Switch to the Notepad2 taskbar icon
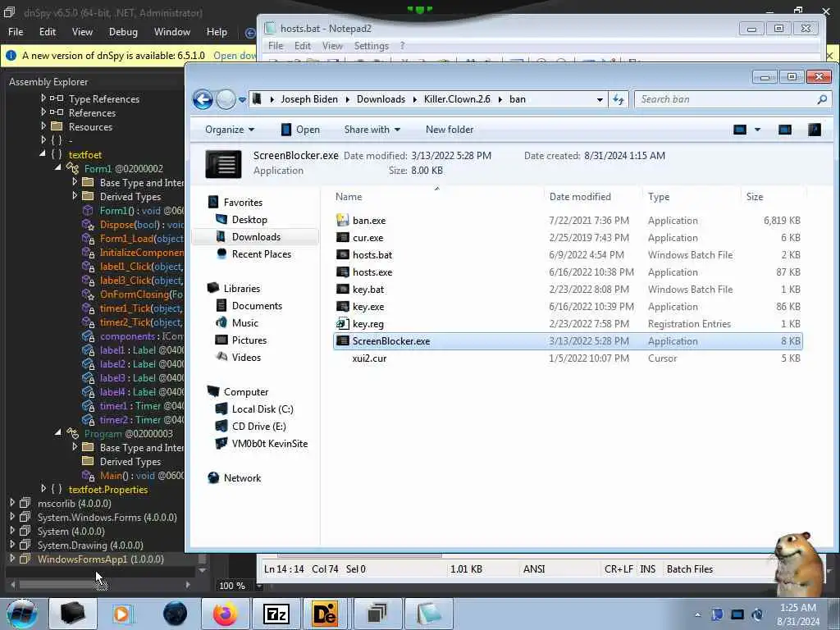This screenshot has height=630, width=840. point(428,614)
